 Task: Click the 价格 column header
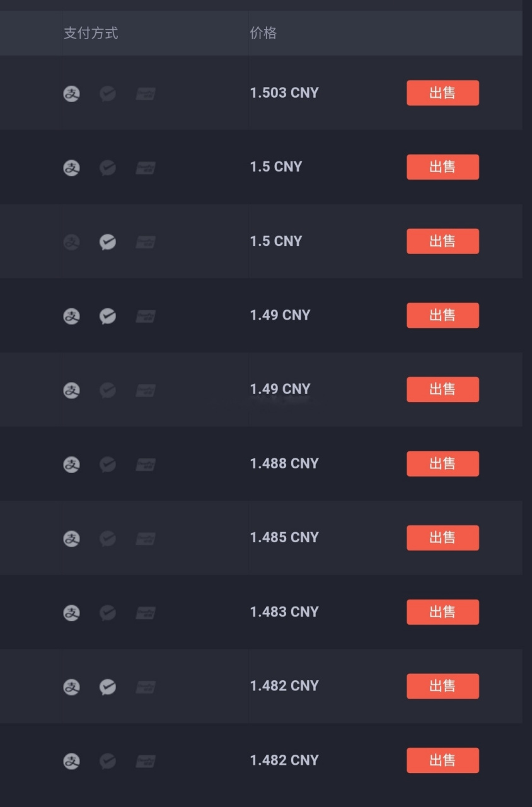[x=263, y=33]
